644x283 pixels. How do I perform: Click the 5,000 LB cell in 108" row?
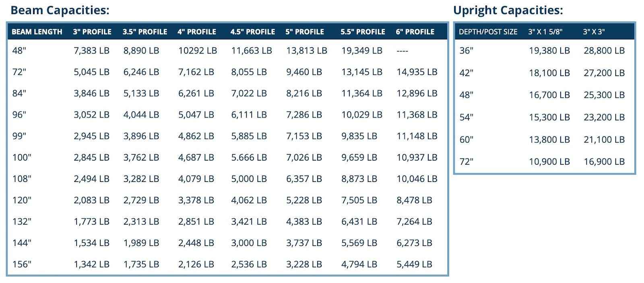click(249, 179)
